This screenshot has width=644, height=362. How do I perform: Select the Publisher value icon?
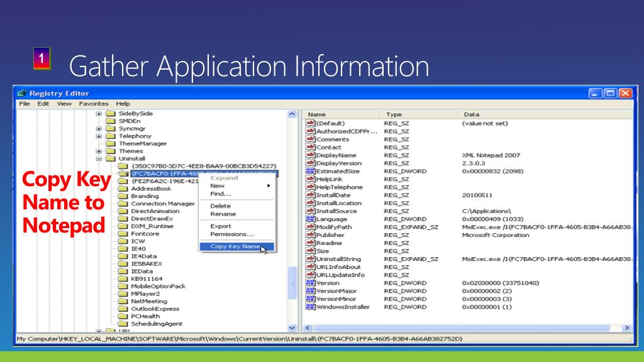point(309,235)
